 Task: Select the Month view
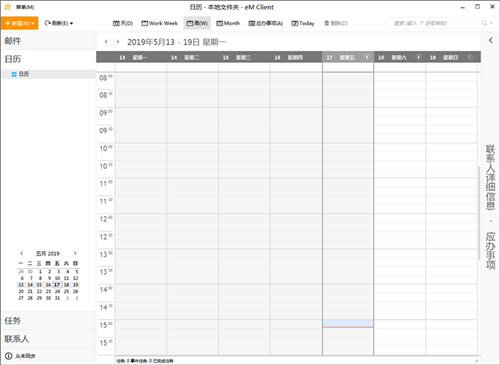coord(228,23)
